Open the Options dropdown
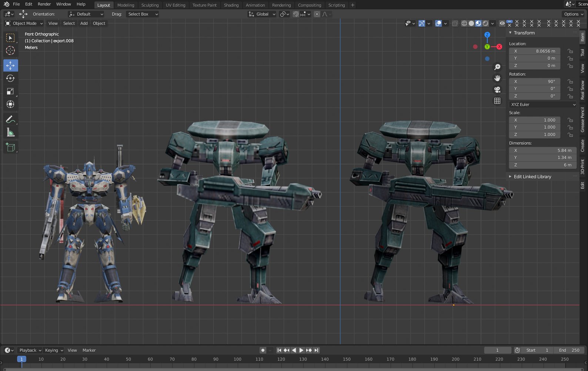Screen dimensions: 588x371 point(573,14)
